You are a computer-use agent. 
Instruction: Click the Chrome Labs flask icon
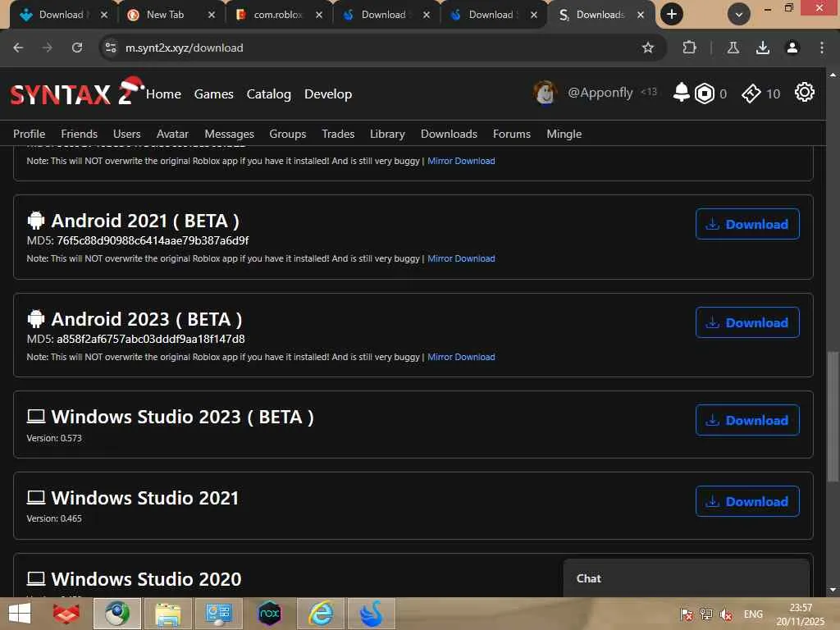coord(733,48)
